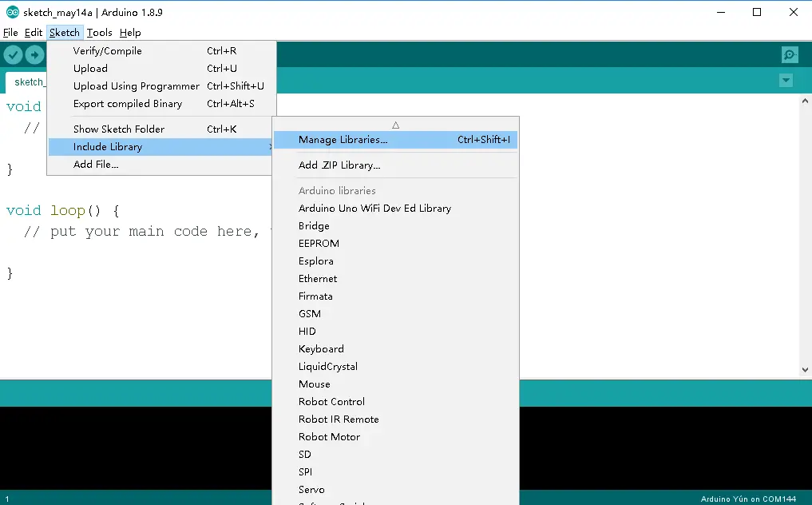Click the Verify checkmark toolbar icon

coord(13,54)
